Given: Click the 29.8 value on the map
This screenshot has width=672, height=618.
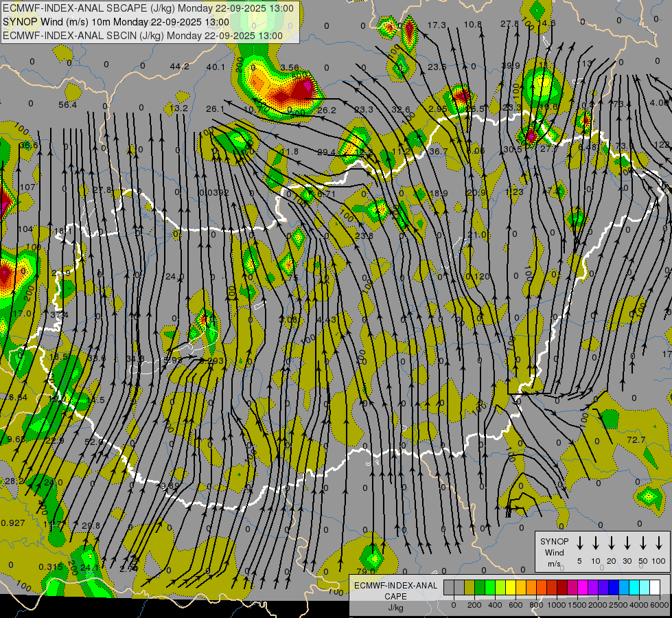Looking at the screenshot, I should tap(91, 525).
